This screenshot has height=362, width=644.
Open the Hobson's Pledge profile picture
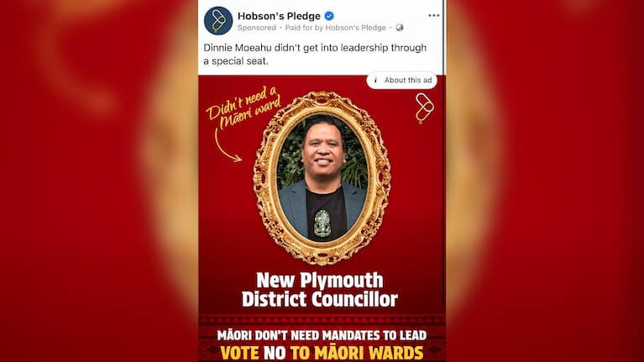pyautogui.click(x=218, y=20)
